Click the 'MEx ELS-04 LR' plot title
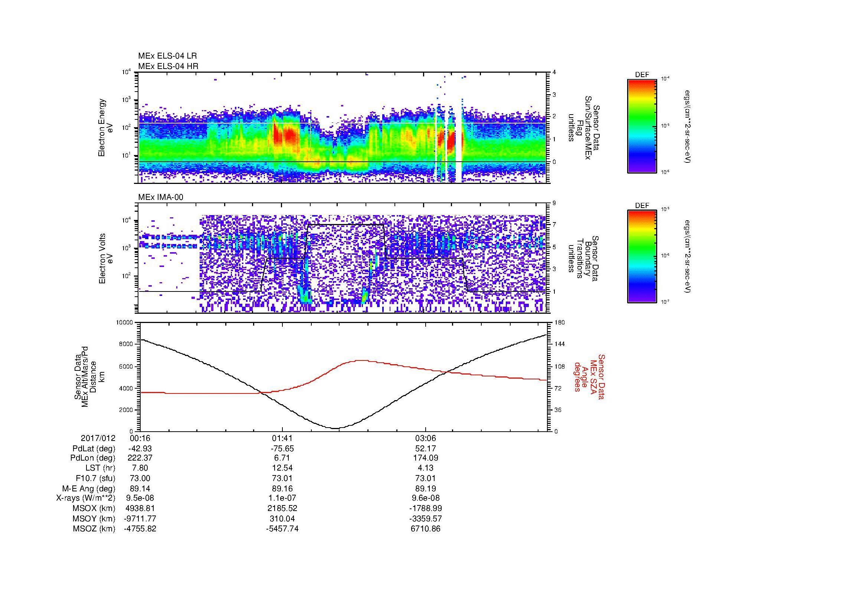The height and width of the screenshot is (613, 868). click(x=167, y=56)
